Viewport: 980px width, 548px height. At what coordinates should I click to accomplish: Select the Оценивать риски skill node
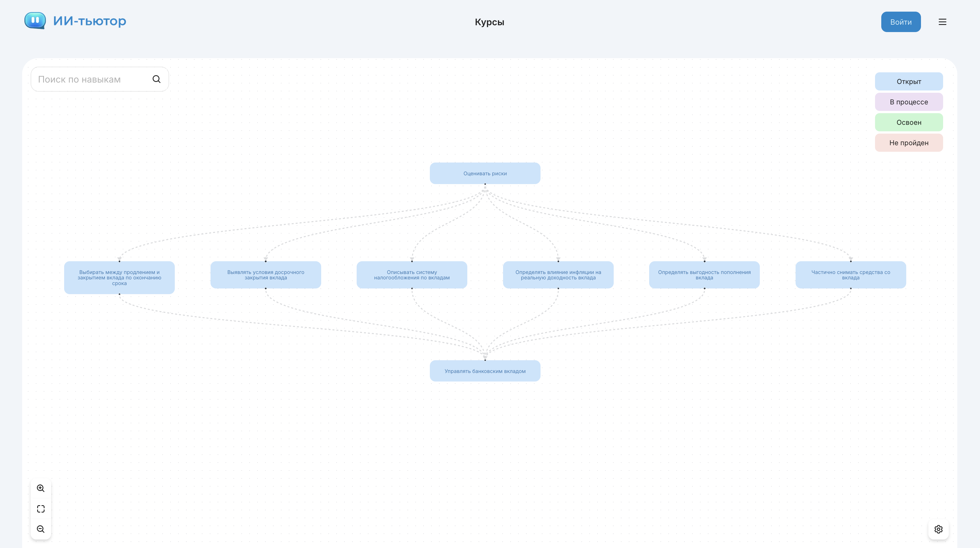[x=485, y=173]
